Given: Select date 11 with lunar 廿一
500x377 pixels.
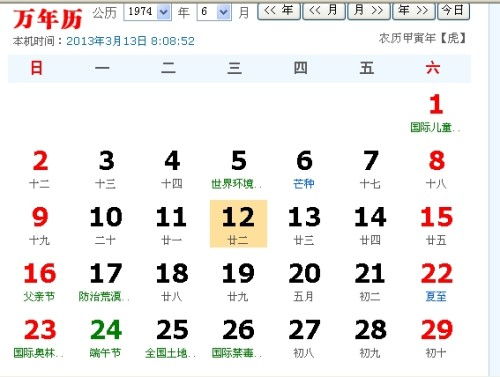Looking at the screenshot, I should coord(172,226).
